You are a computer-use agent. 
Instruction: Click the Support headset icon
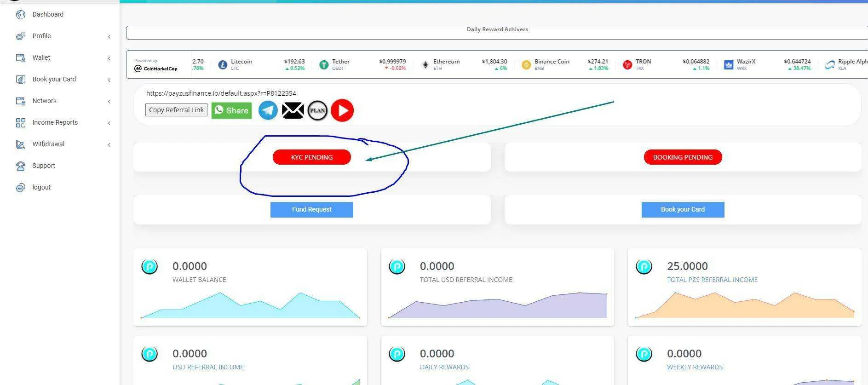point(20,166)
